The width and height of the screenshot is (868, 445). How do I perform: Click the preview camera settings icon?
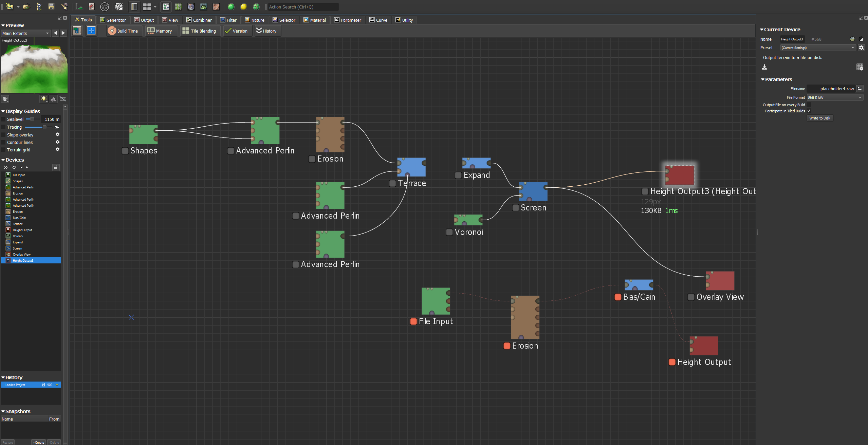point(5,99)
